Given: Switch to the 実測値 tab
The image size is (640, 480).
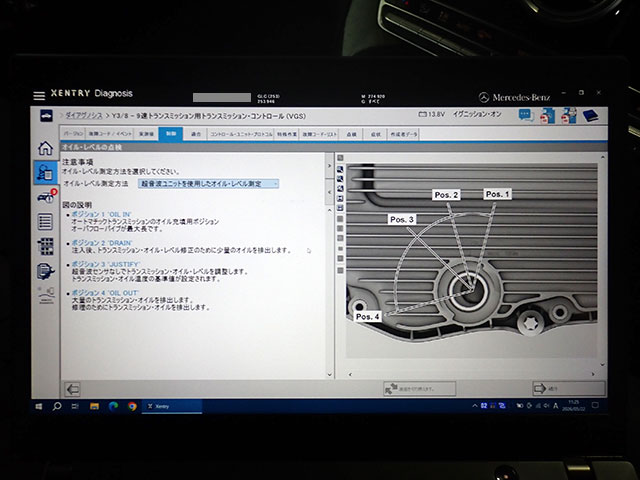Looking at the screenshot, I should pos(147,134).
